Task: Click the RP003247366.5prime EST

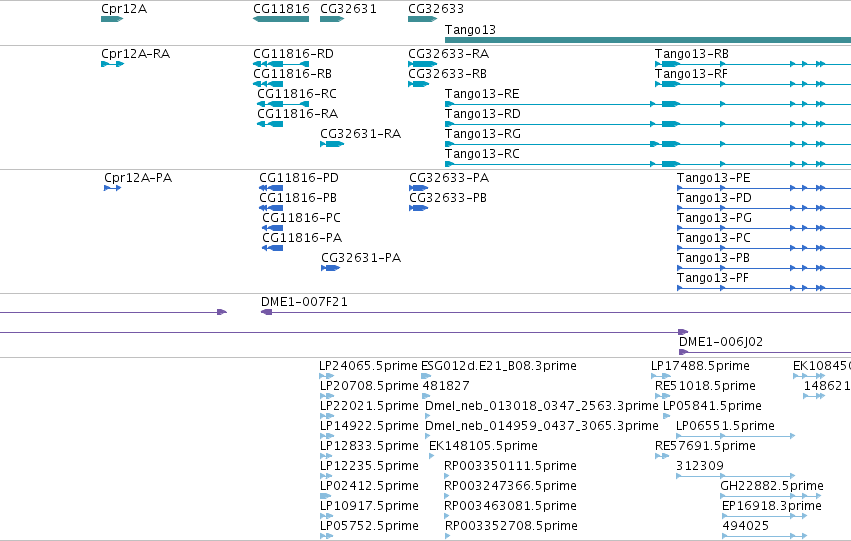Action: [x=447, y=497]
